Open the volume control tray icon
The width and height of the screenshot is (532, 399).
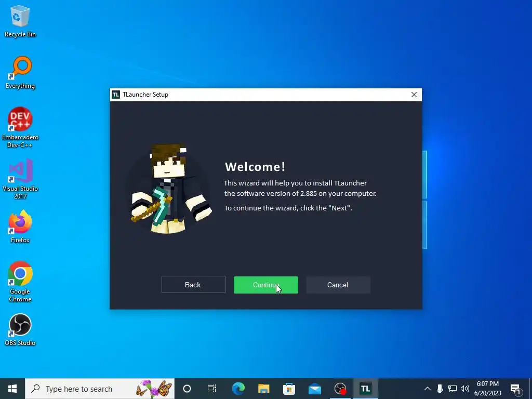pos(465,389)
